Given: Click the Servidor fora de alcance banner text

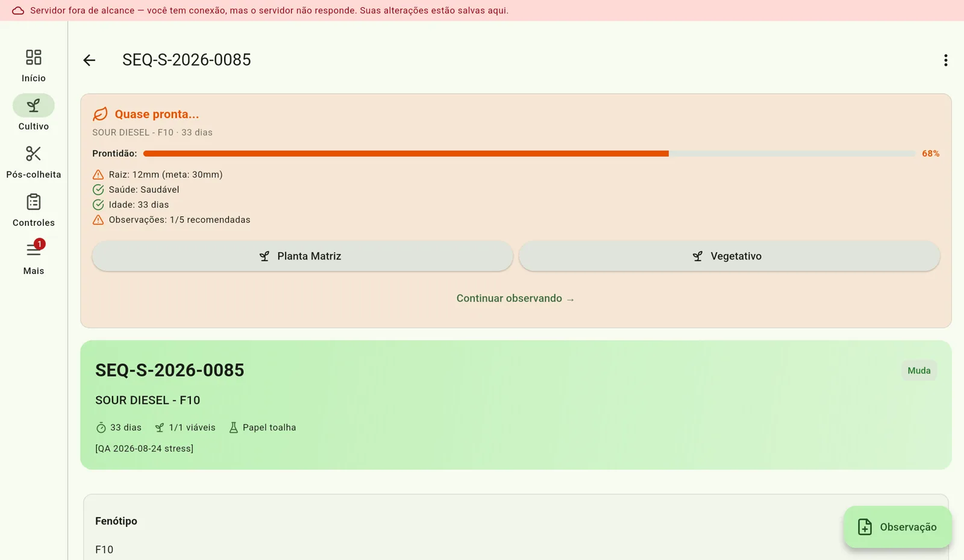Looking at the screenshot, I should click(269, 11).
